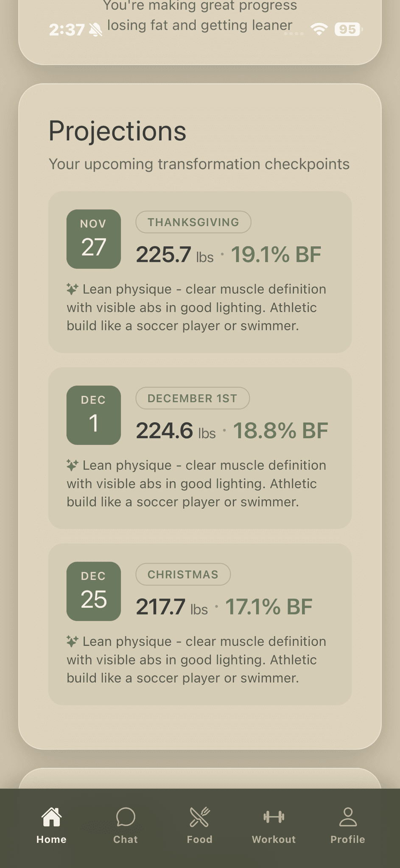Tap the silent mode bell icon
This screenshot has height=868, width=400.
point(96,30)
